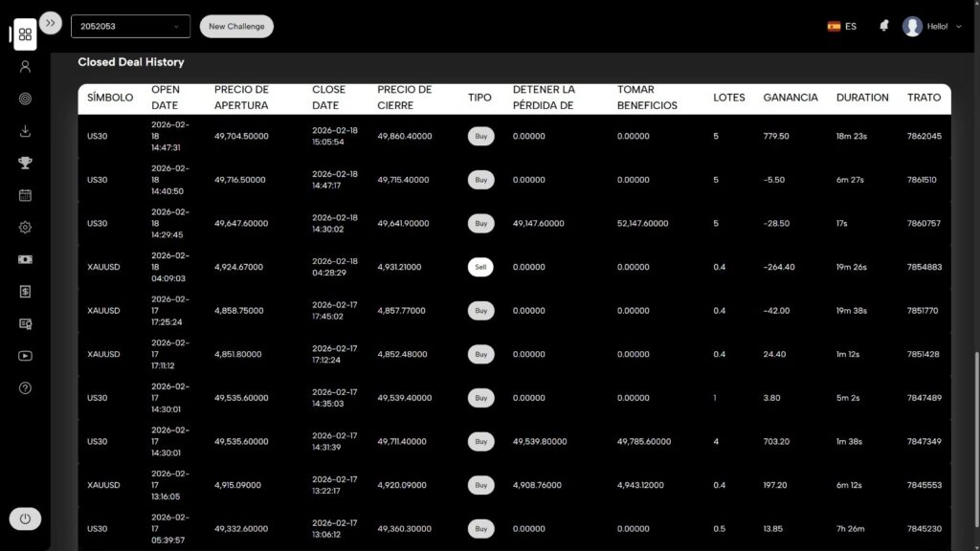Expand the Hello! user menu
Image resolution: width=980 pixels, height=551 pixels.
click(x=933, y=27)
